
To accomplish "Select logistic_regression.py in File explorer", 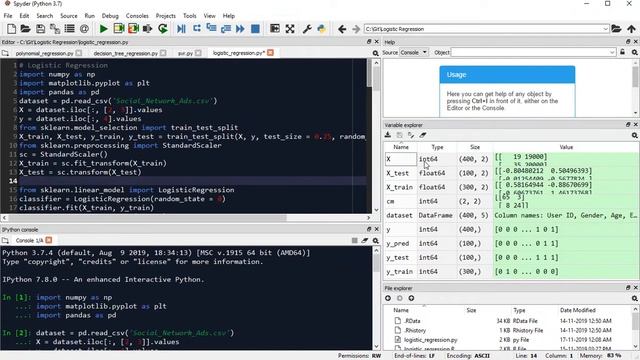I will tap(431, 340).
